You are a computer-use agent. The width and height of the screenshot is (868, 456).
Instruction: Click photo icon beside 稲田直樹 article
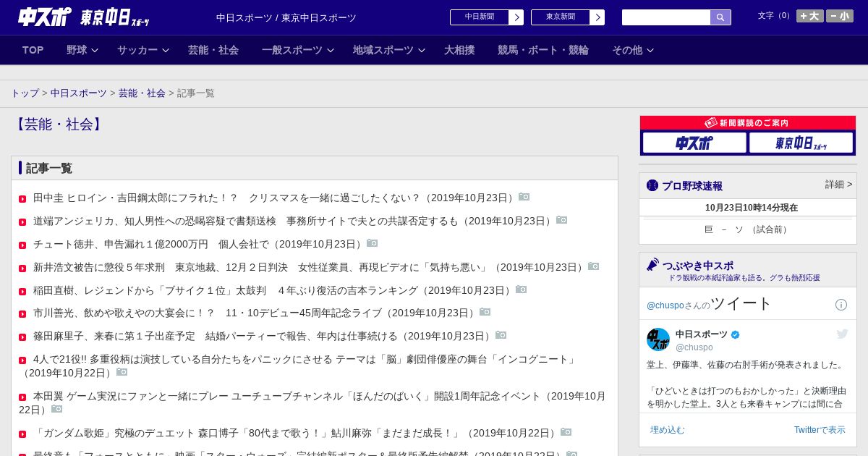(x=522, y=290)
